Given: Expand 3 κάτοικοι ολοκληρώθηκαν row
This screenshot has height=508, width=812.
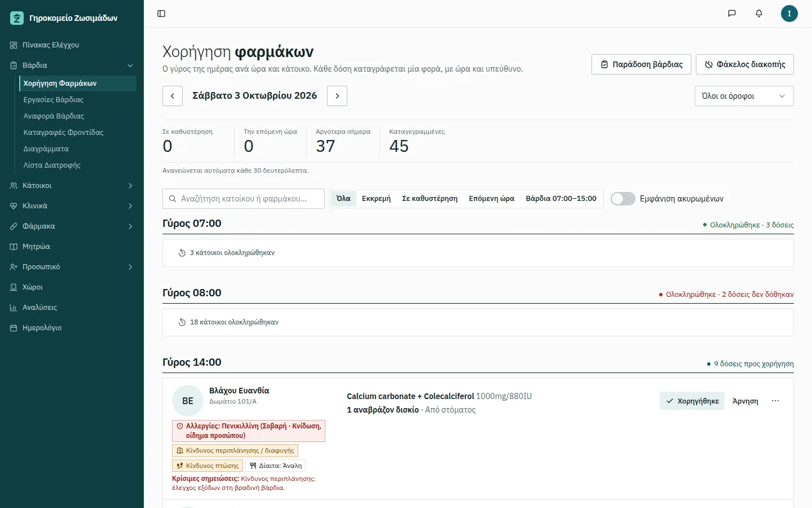Looking at the screenshot, I should pyautogui.click(x=478, y=253).
